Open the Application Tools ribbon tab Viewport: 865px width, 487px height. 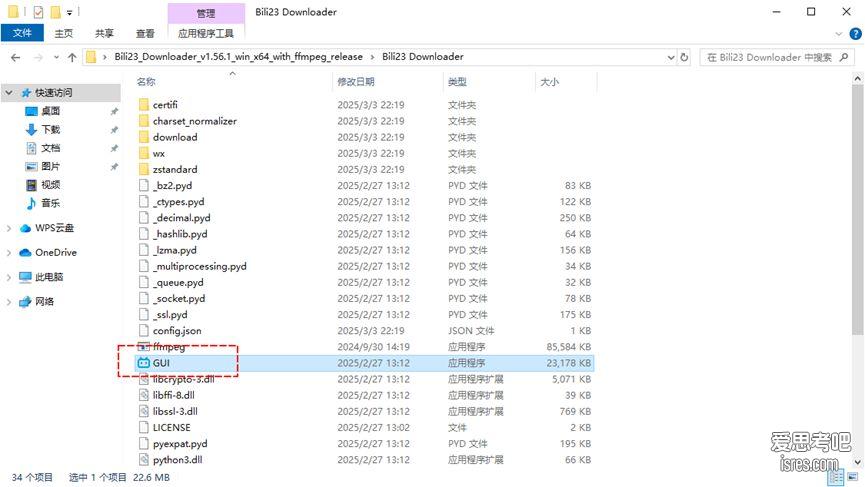(206, 33)
